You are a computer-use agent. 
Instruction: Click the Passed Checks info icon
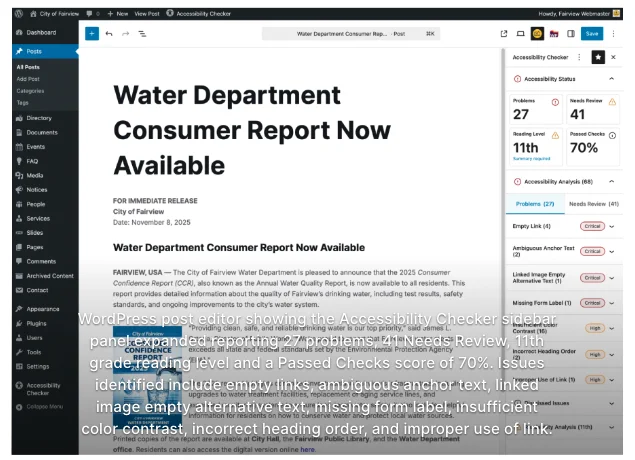coord(612,135)
